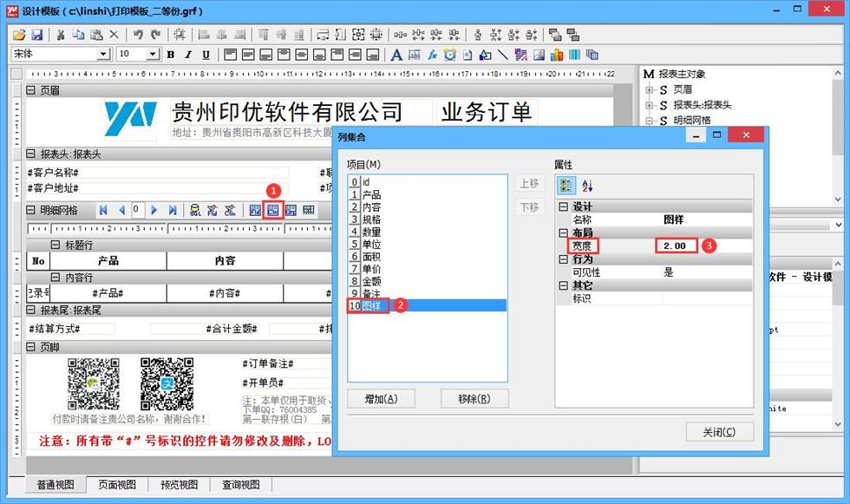Click the 移除(R) button
This screenshot has height=504, width=850.
pyautogui.click(x=474, y=399)
